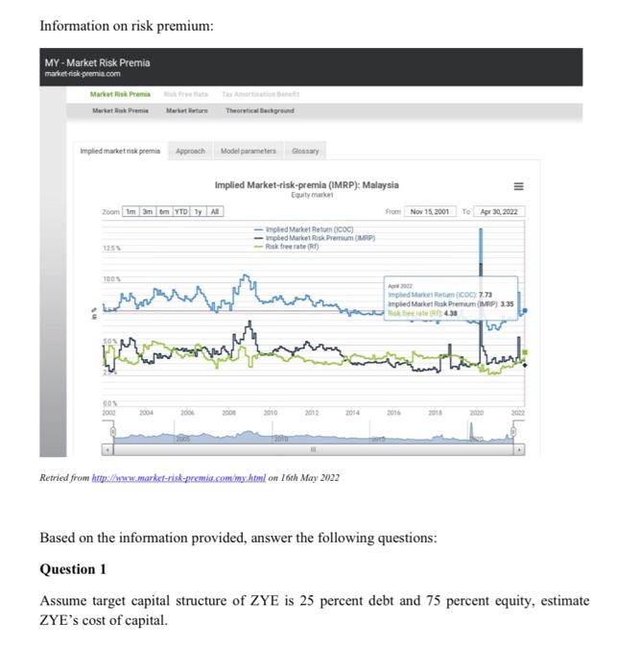Image resolution: width=639 pixels, height=672 pixels.
Task: Open Market Risk Premia top navigation item
Action: point(120,94)
